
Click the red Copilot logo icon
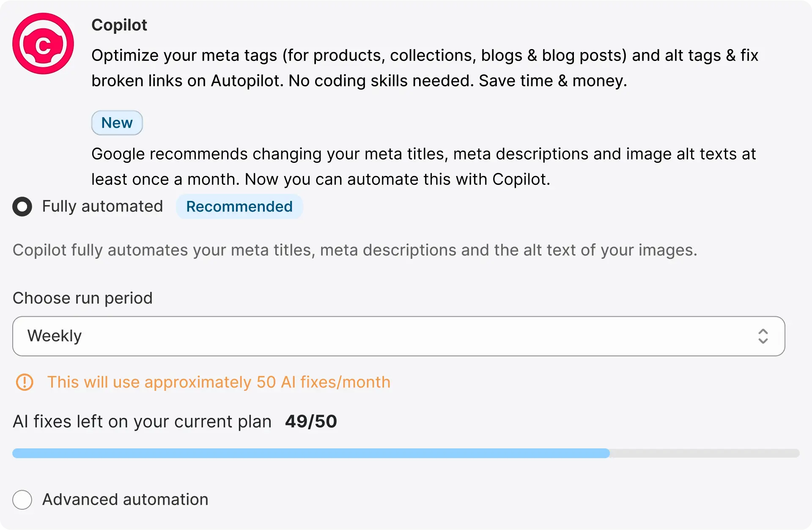[43, 44]
